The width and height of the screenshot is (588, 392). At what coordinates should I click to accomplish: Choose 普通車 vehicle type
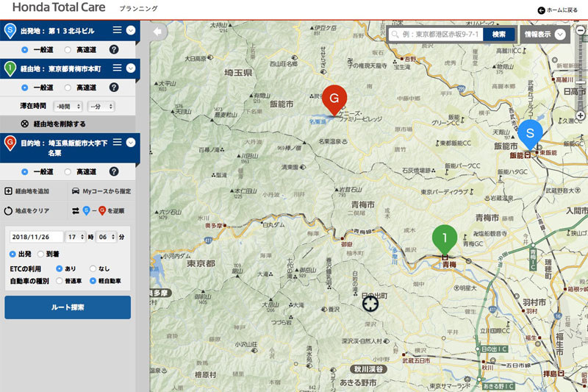click(60, 281)
